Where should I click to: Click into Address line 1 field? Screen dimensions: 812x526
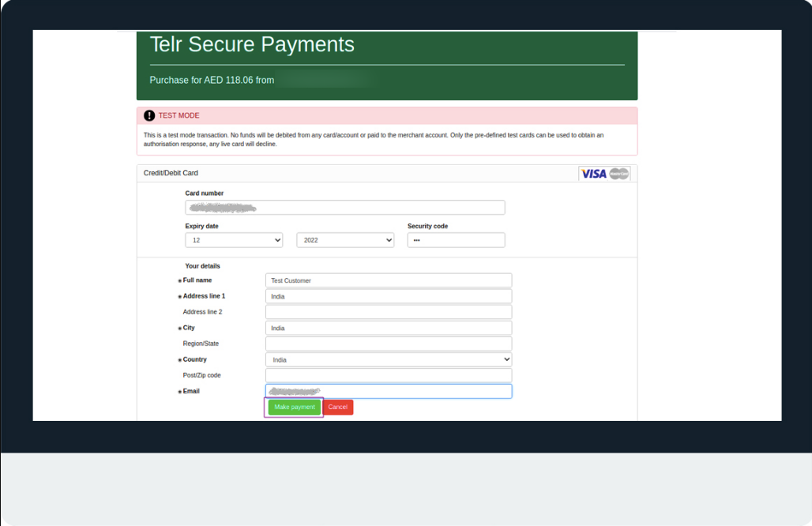pyautogui.click(x=389, y=296)
